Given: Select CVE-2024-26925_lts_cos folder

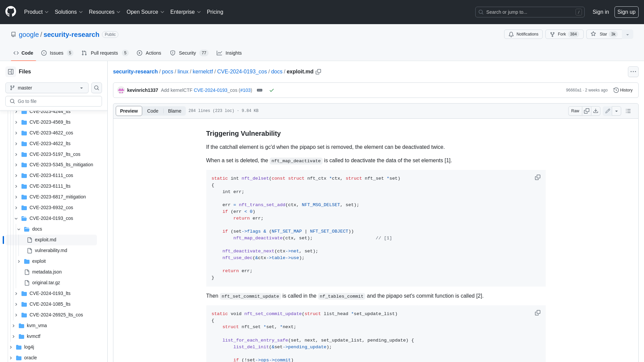Looking at the screenshot, I should pyautogui.click(x=56, y=315).
